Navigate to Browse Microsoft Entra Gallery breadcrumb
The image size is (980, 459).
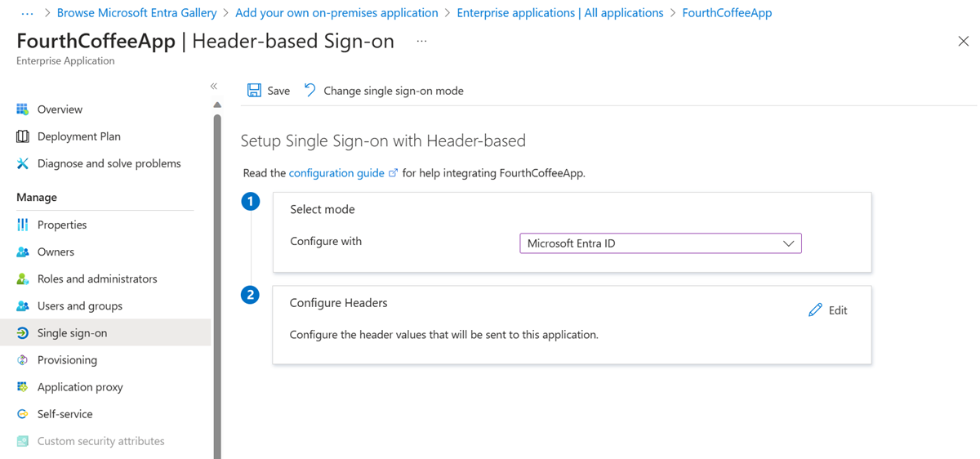[136, 13]
